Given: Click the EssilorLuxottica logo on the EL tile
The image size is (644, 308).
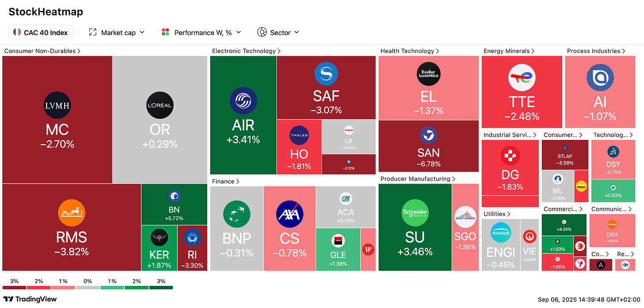Looking at the screenshot, I should 428,74.
